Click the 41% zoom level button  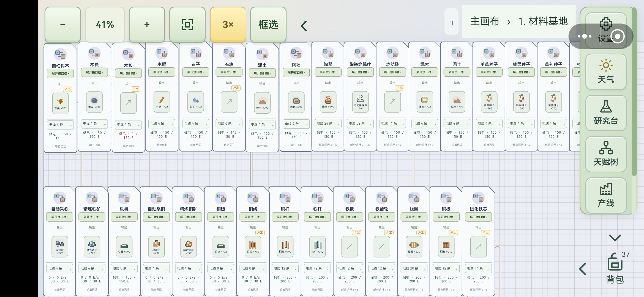[105, 24]
